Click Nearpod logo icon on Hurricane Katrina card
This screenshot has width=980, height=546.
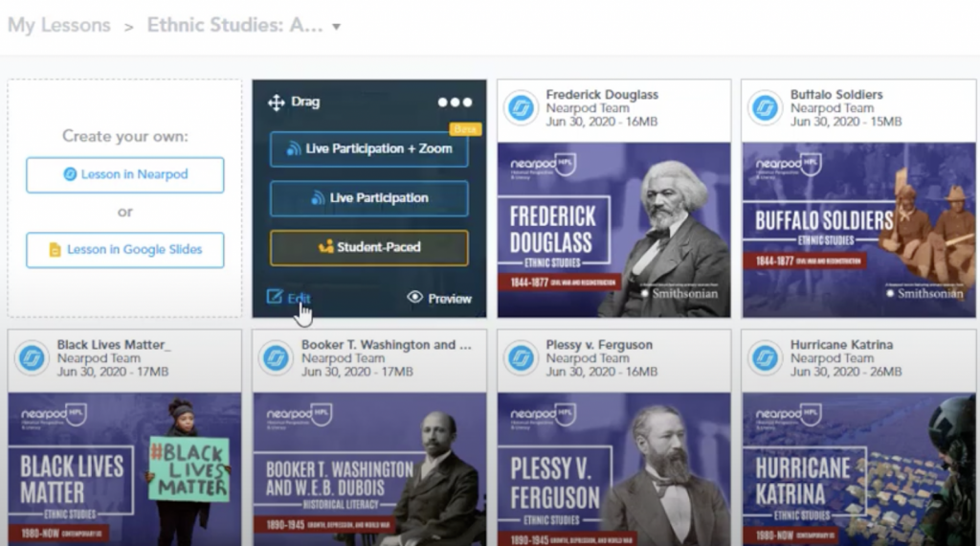[766, 358]
